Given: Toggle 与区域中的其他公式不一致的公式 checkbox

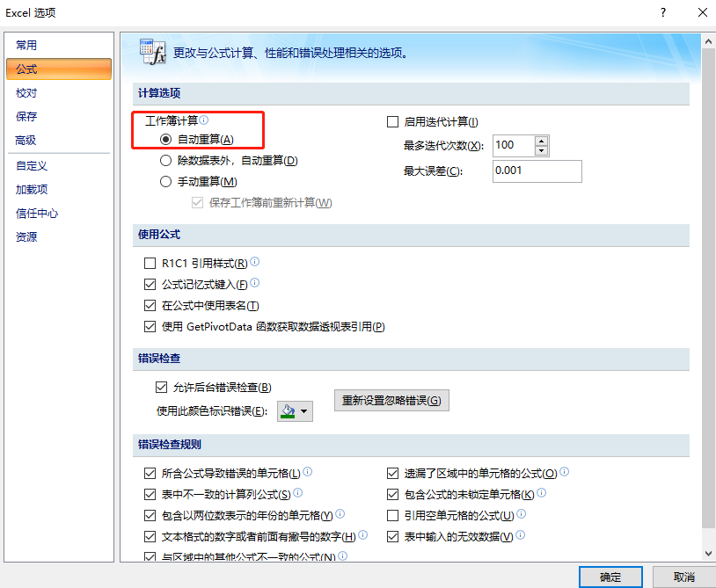Looking at the screenshot, I should coord(150,557).
